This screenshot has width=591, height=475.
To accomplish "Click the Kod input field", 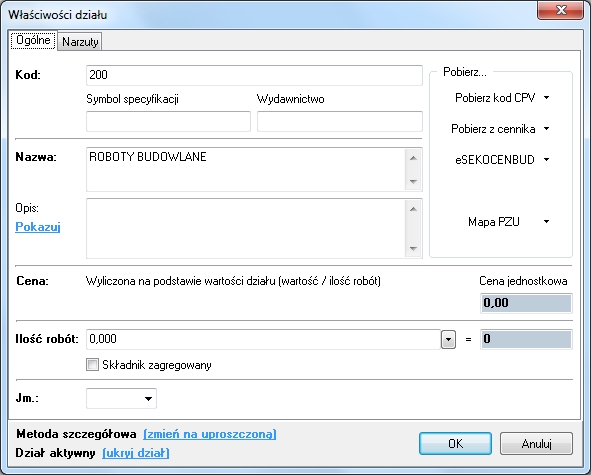I will (x=254, y=75).
